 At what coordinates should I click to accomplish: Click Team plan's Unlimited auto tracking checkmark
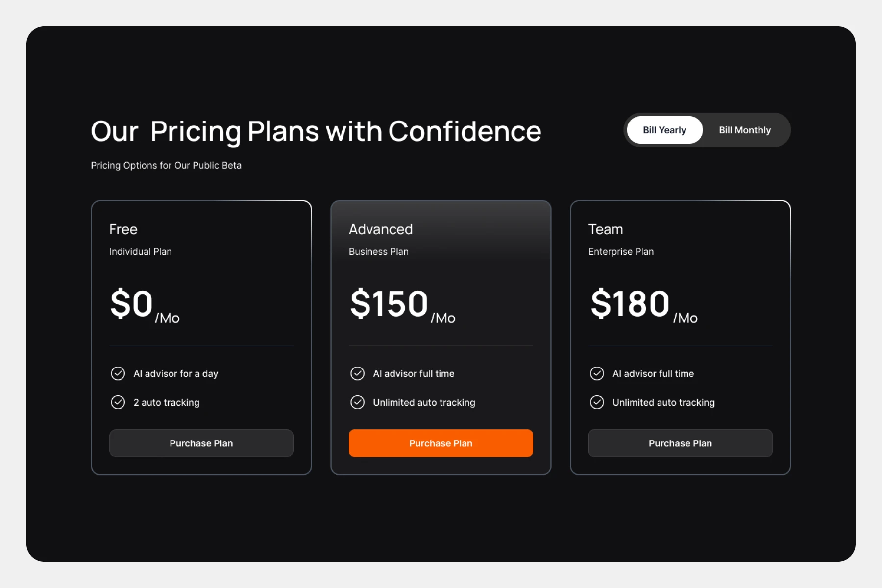pyautogui.click(x=597, y=402)
